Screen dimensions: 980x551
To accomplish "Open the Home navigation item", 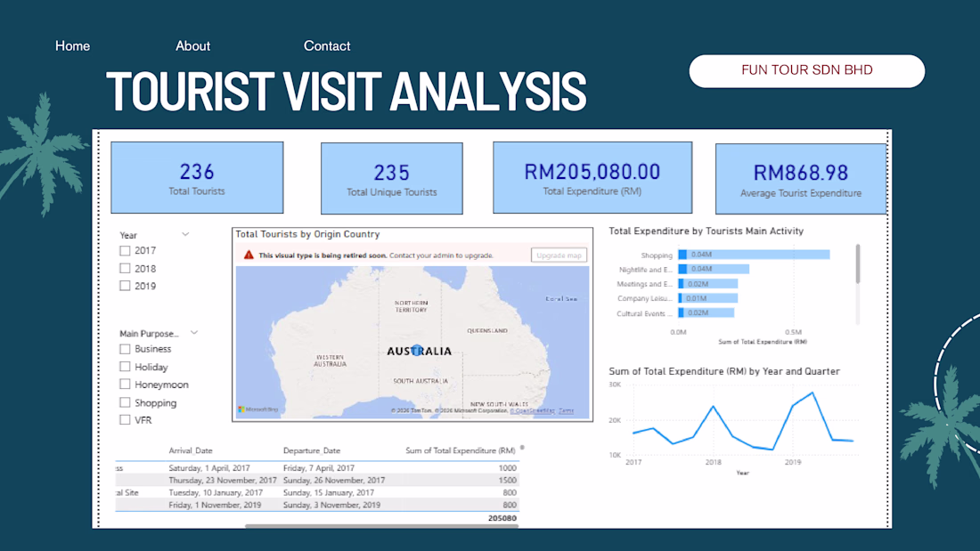I will point(72,46).
